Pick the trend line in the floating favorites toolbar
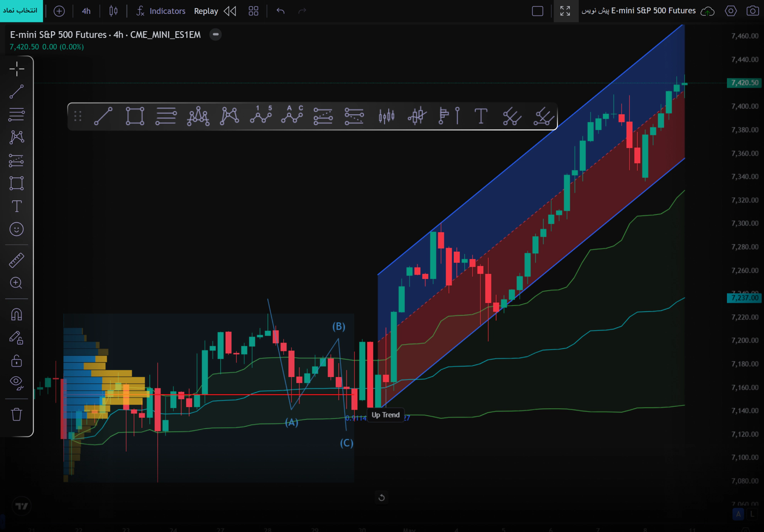Screen dimensions: 764x532 pos(103,116)
